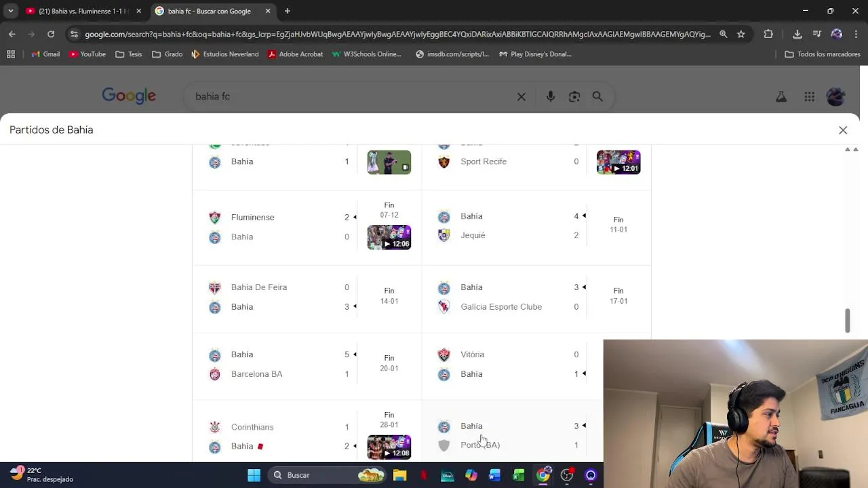Play the Bahia vs Sport Recife 12:01 video
This screenshot has width=868, height=488.
click(x=618, y=162)
